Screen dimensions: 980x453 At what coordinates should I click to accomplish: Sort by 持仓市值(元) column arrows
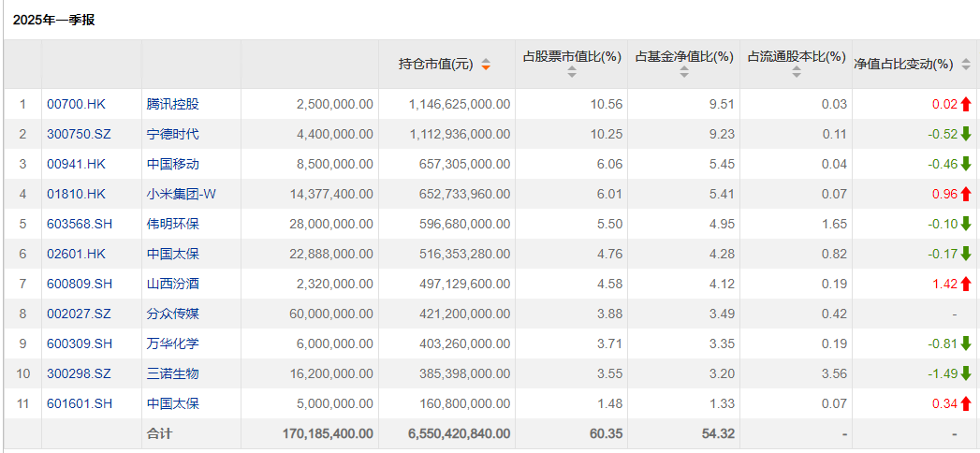point(486,65)
